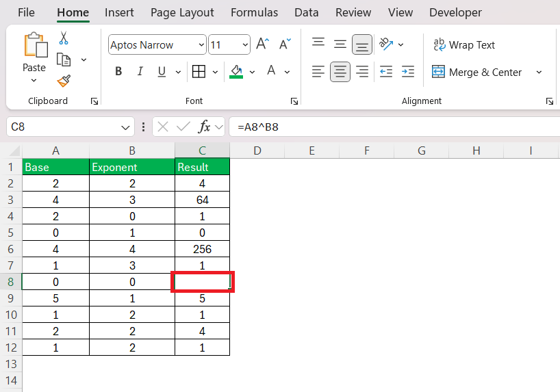Select column A header
This screenshot has height=392, width=560.
(x=55, y=151)
